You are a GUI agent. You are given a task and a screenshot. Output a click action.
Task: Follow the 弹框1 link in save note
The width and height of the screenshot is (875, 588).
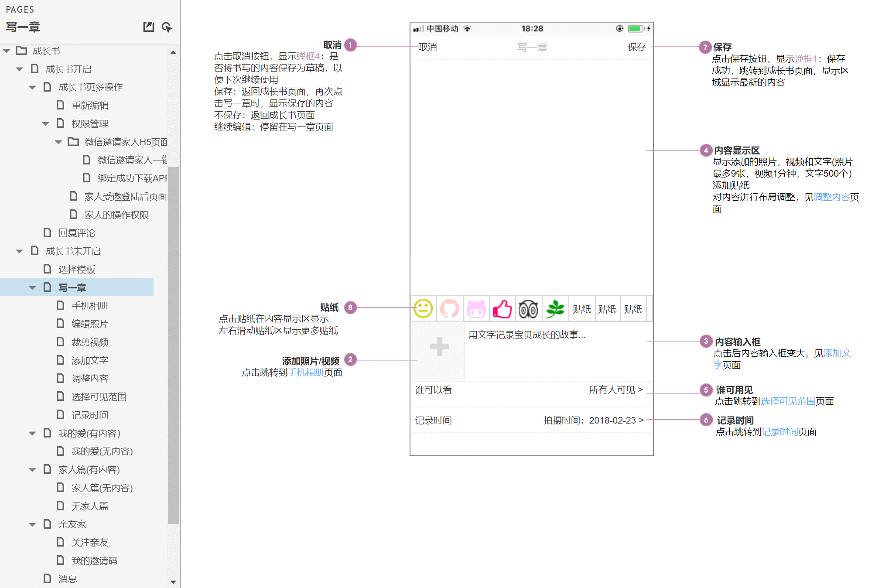point(806,59)
